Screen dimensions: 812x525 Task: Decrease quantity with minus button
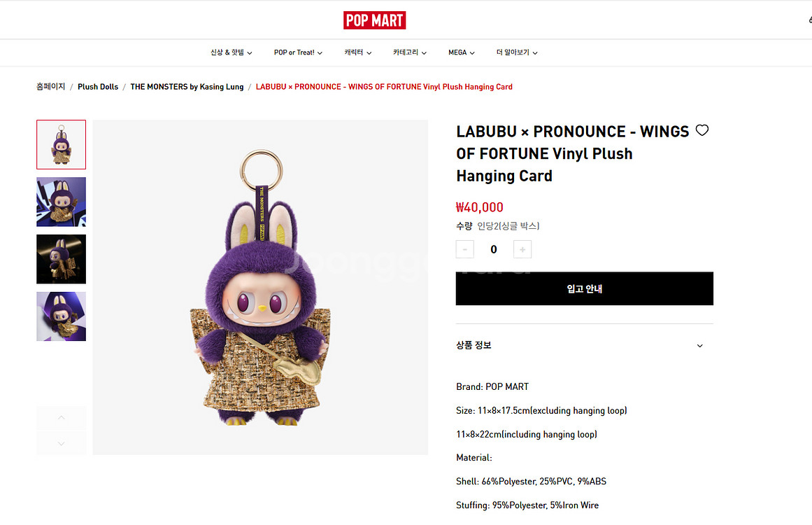pyautogui.click(x=464, y=249)
